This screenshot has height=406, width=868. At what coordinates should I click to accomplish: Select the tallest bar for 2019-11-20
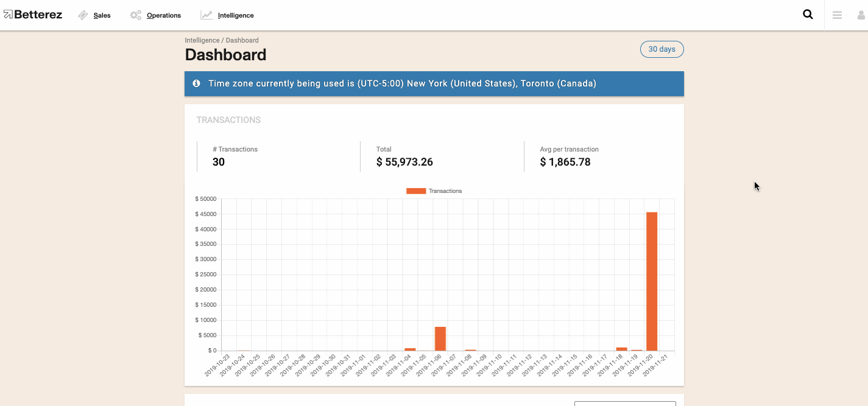tap(651, 281)
